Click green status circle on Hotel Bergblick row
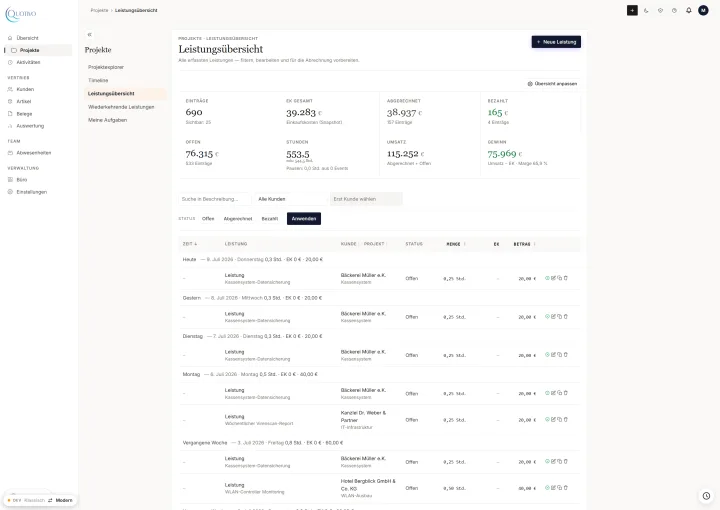 [547, 488]
